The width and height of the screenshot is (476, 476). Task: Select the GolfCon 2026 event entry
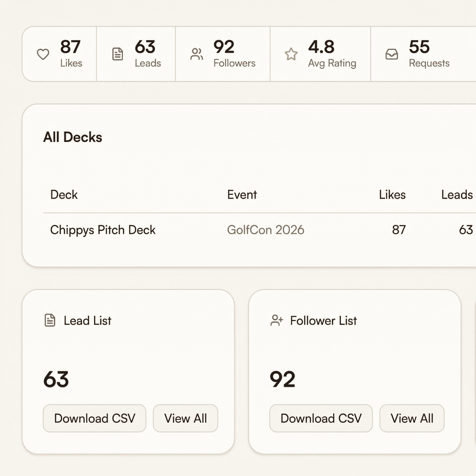[266, 230]
